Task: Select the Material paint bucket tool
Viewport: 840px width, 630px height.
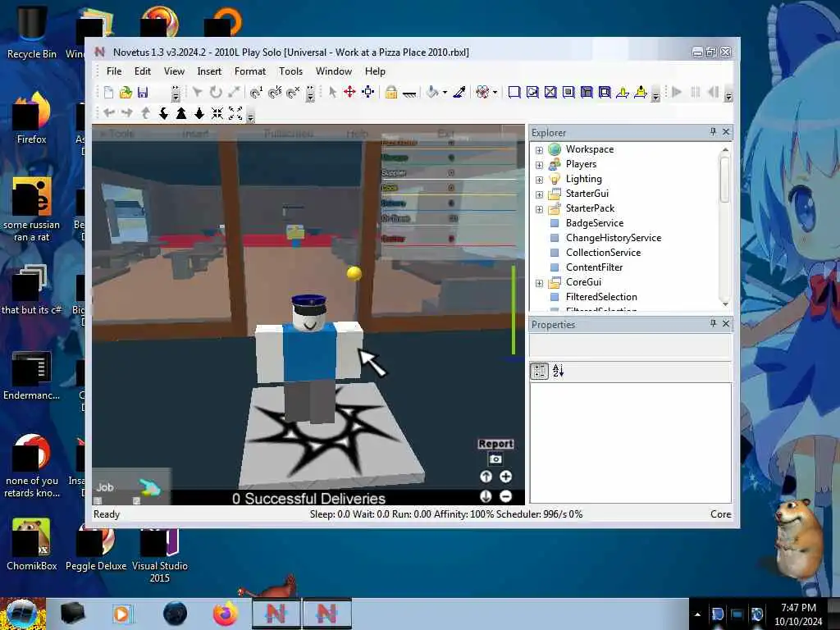Action: point(433,92)
